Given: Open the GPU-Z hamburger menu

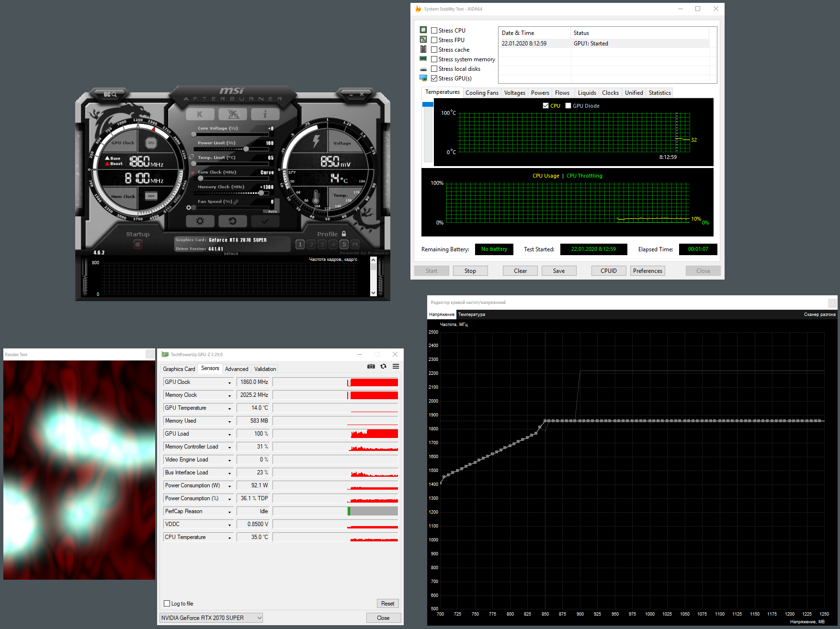Looking at the screenshot, I should pos(396,366).
